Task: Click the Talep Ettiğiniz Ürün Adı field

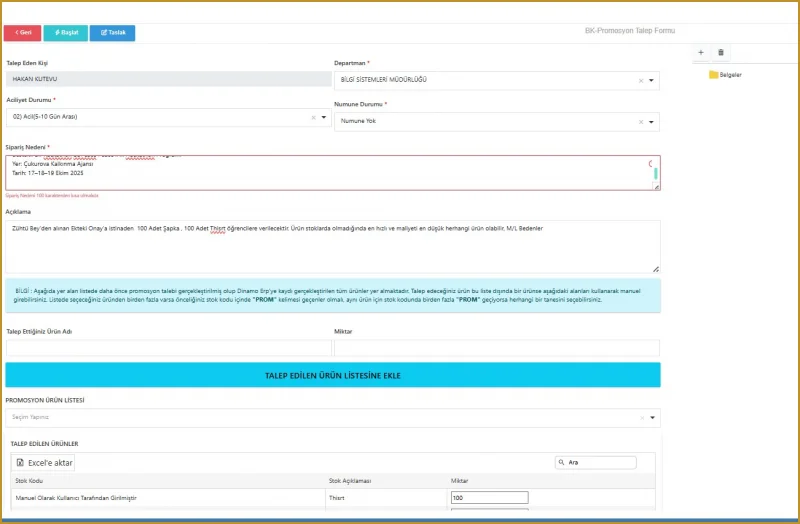Action: click(166, 348)
